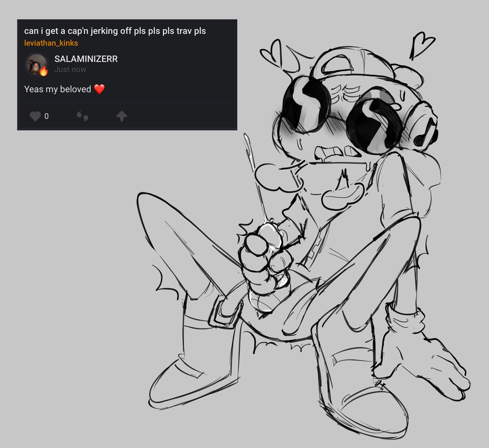Click the divider line above the action icons
Image resolution: width=489 pixels, height=448 pixels.
coord(131,102)
